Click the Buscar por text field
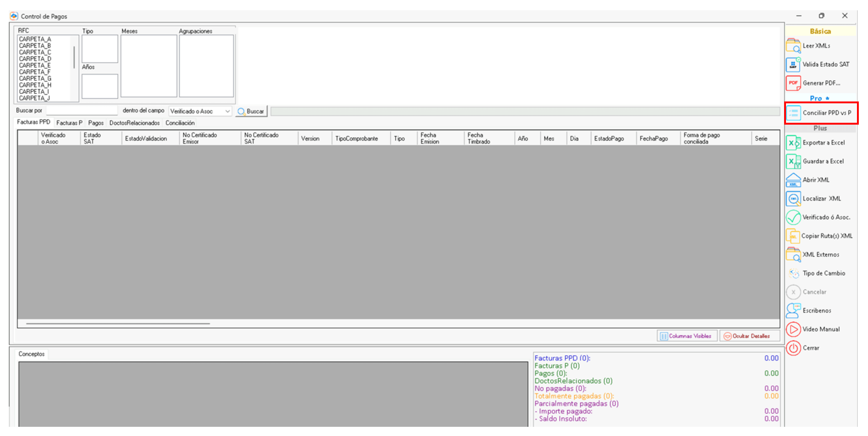 coord(82,111)
